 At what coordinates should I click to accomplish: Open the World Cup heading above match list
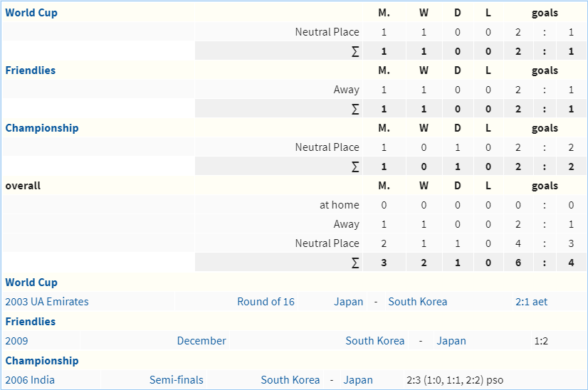pyautogui.click(x=31, y=283)
